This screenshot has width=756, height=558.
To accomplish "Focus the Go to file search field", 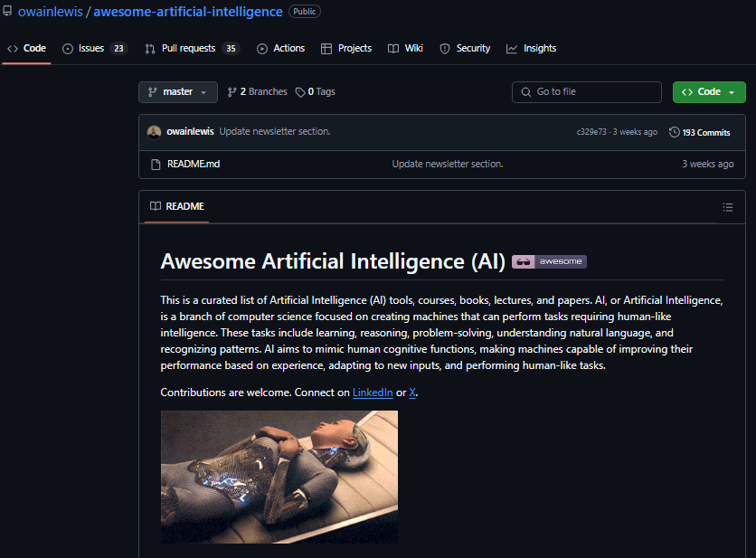I will tap(586, 91).
